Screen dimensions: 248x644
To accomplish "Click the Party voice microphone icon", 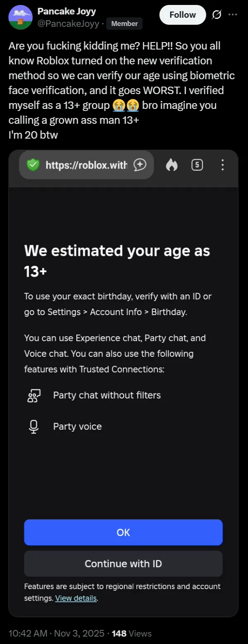I will click(33, 427).
